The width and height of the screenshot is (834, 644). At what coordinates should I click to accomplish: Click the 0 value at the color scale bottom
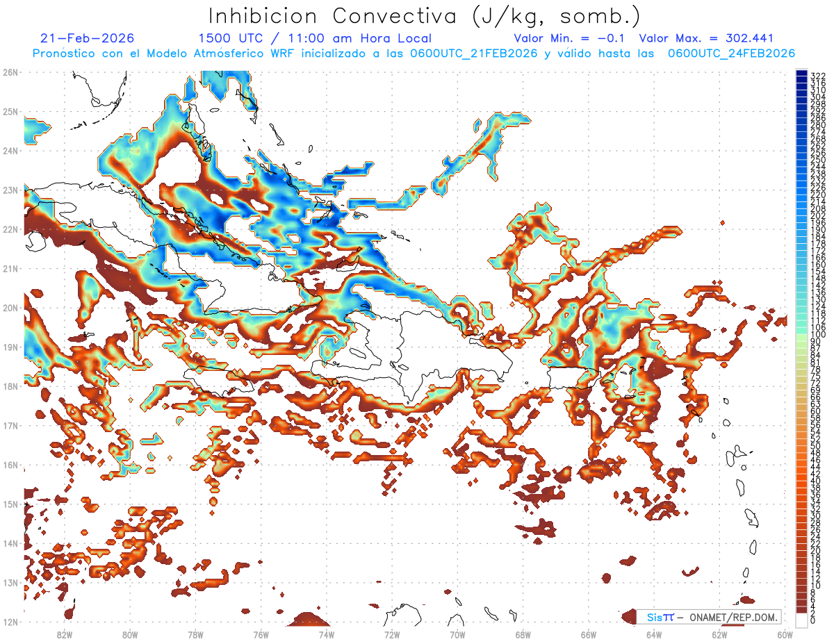(813, 620)
